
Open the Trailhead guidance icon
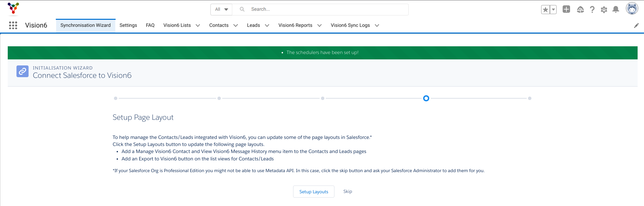(580, 9)
